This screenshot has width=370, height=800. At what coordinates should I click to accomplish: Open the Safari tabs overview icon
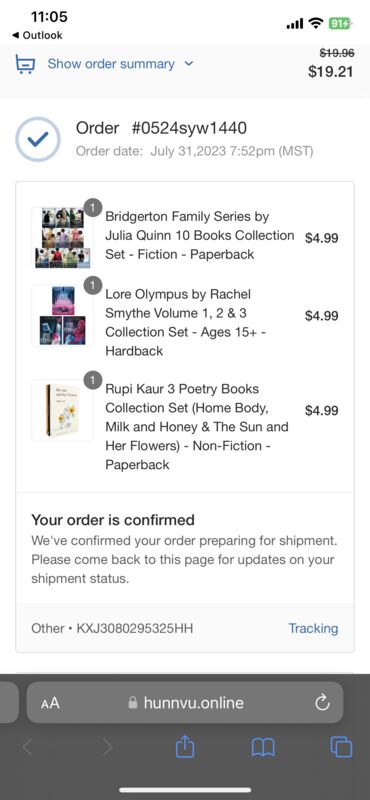[x=341, y=747]
